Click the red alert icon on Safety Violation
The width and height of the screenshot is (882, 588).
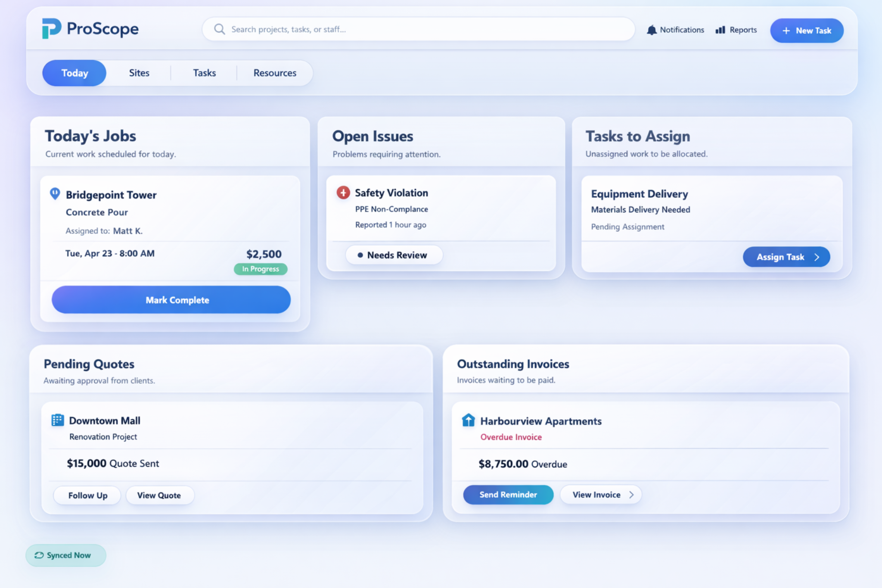pos(343,193)
